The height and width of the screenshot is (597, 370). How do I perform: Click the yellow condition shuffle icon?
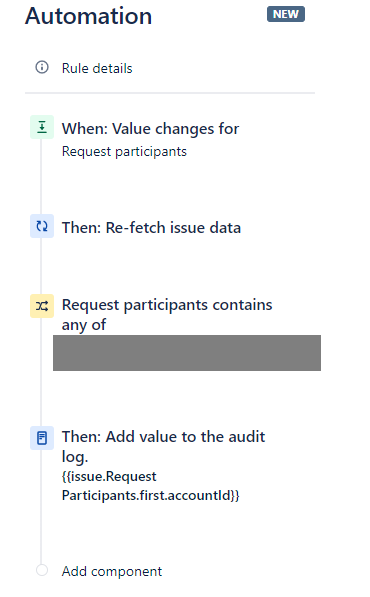pyautogui.click(x=42, y=306)
